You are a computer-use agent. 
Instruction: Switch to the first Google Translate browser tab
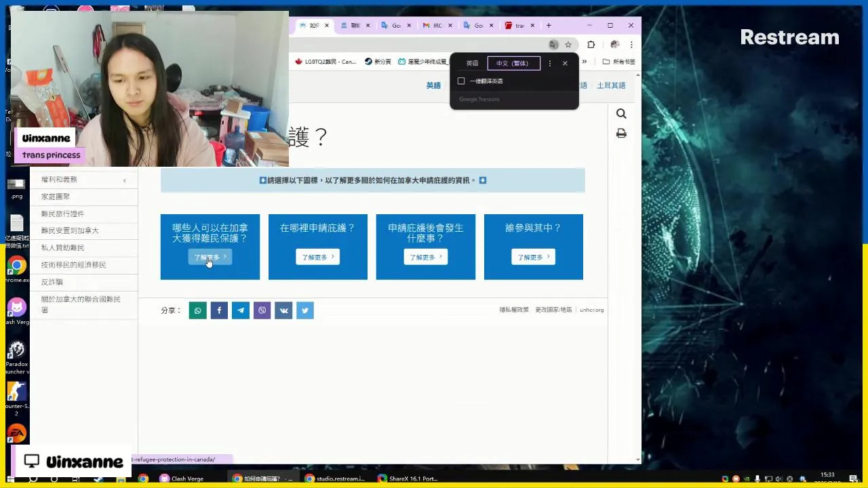click(x=396, y=26)
